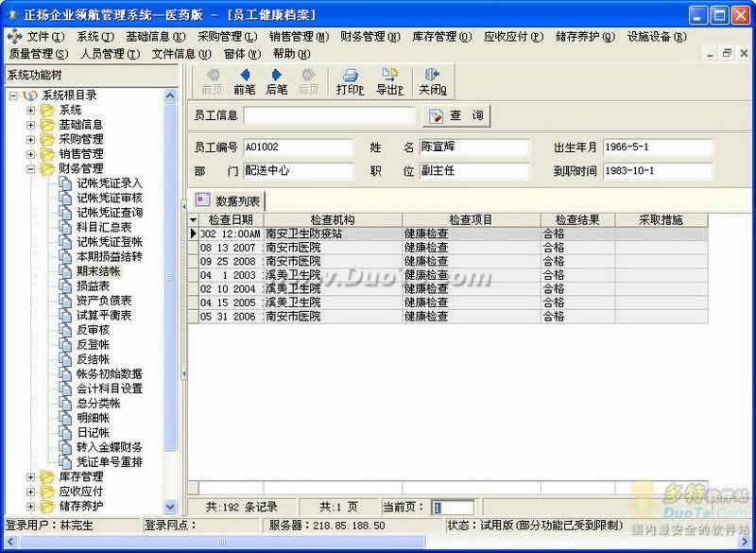Click the grayed 后页 next-page icon

[308, 81]
